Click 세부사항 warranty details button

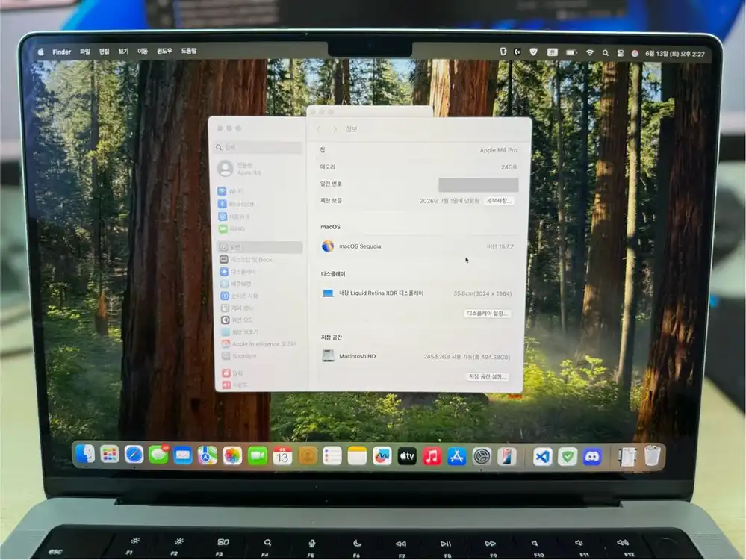[x=499, y=201]
